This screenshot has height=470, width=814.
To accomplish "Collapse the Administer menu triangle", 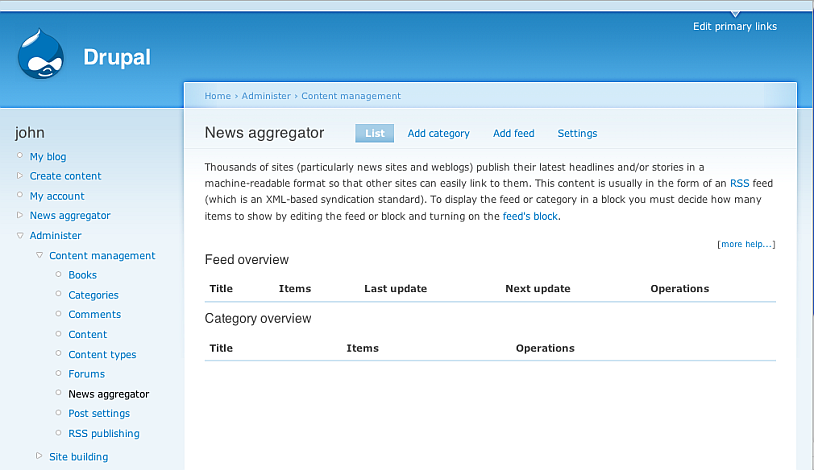I will click(x=20, y=236).
